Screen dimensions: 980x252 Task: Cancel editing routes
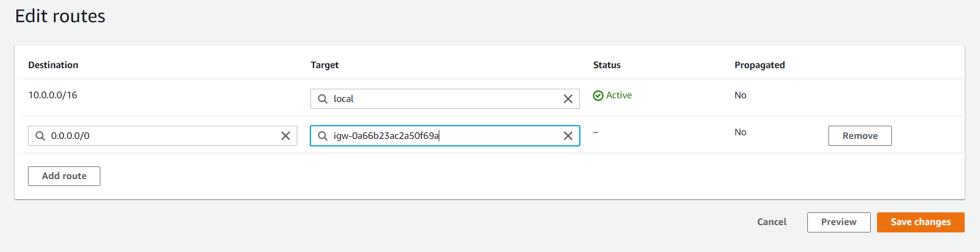772,222
